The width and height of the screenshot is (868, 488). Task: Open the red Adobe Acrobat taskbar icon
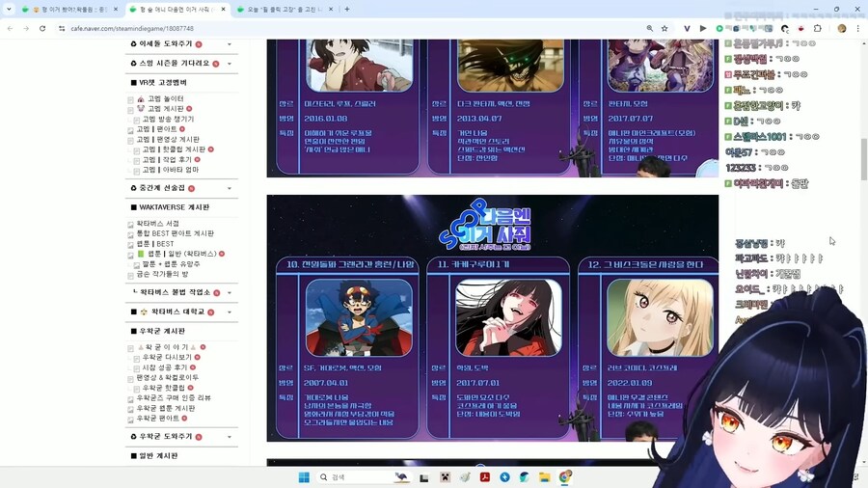484,477
